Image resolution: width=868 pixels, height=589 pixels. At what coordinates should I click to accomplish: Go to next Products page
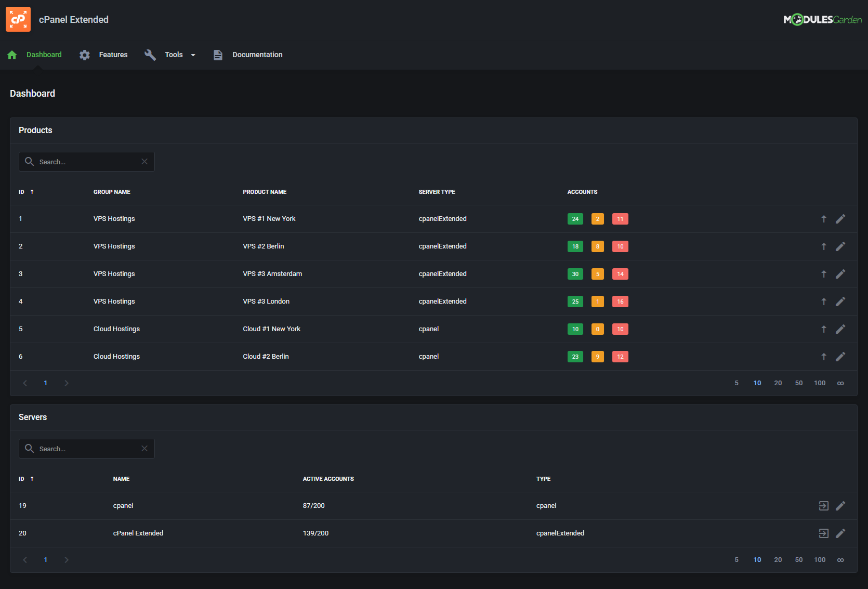(x=67, y=383)
